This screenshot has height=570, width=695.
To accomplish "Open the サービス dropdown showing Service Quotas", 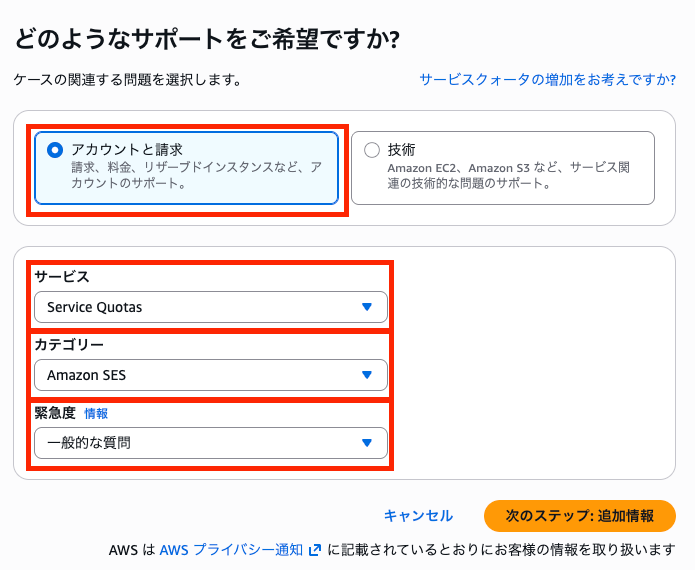I will pyautogui.click(x=210, y=307).
